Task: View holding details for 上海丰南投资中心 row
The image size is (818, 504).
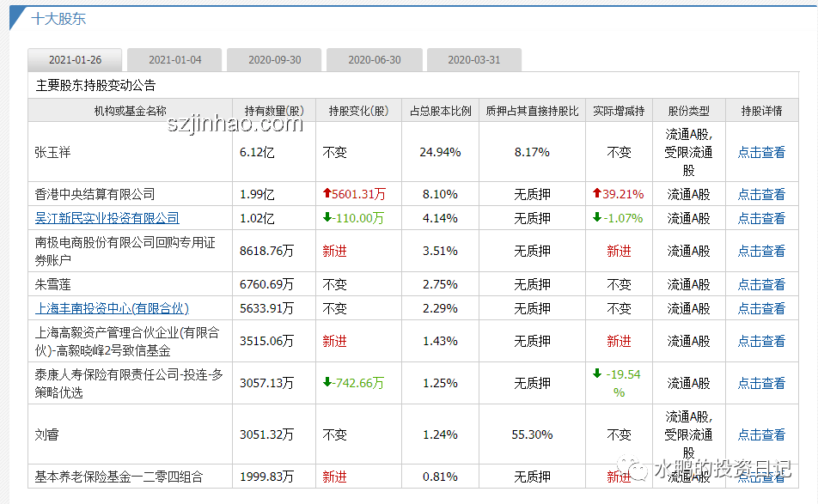Action: pos(761,308)
